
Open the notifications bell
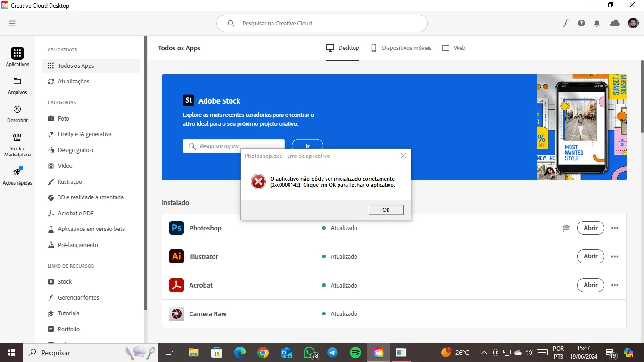pyautogui.click(x=597, y=23)
